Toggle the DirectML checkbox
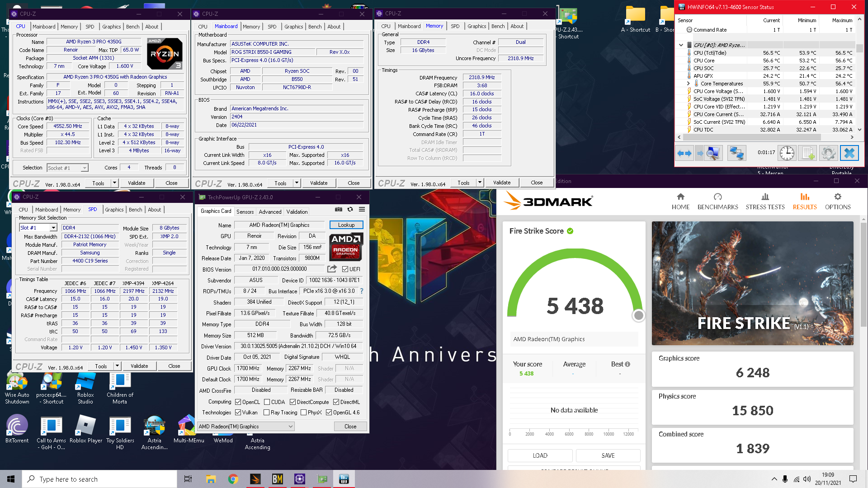This screenshot has height=488, width=868. pos(336,402)
